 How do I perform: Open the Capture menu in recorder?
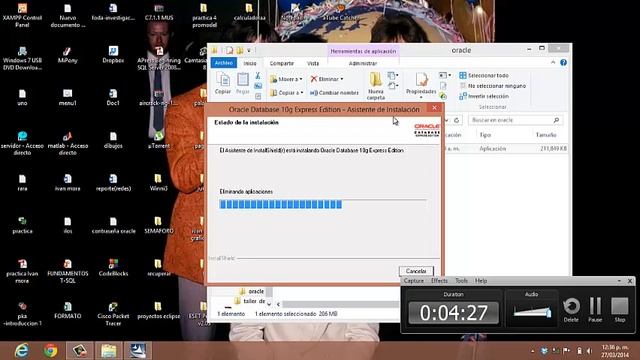click(x=413, y=281)
